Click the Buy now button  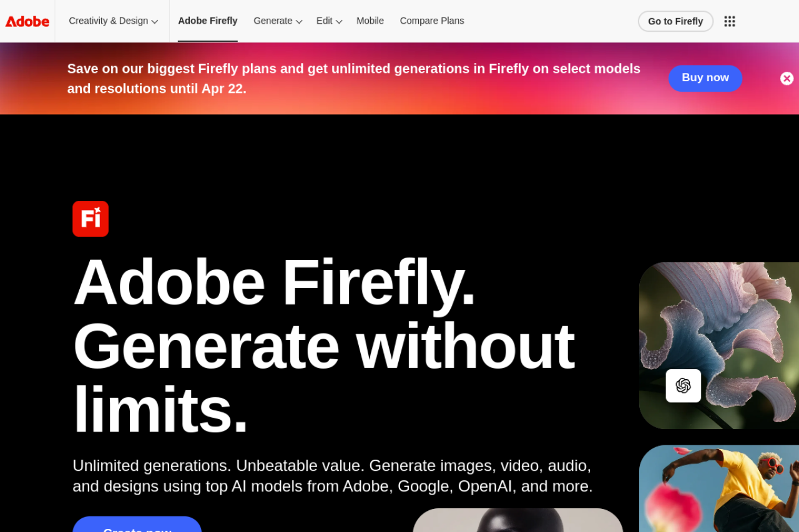pyautogui.click(x=705, y=78)
